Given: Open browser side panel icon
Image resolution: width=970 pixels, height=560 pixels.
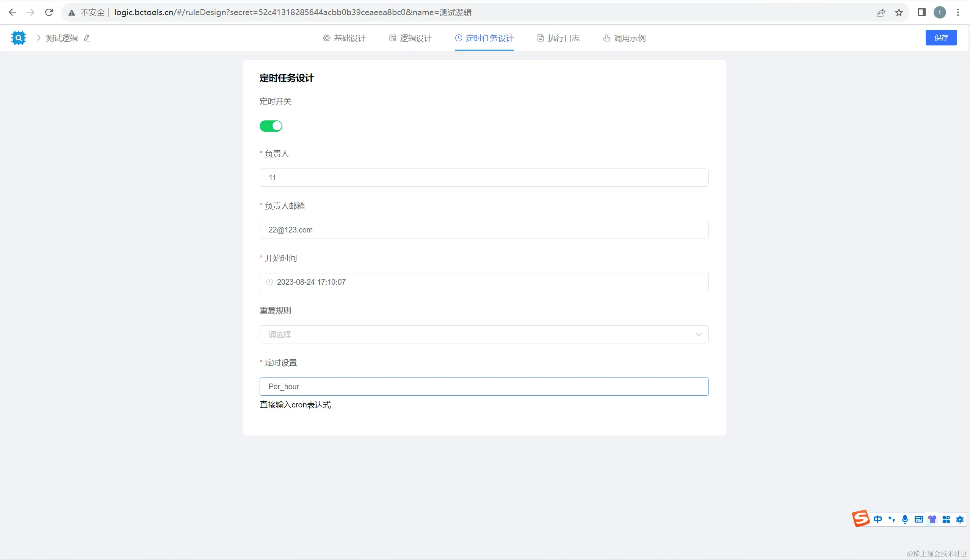Looking at the screenshot, I should pyautogui.click(x=921, y=13).
